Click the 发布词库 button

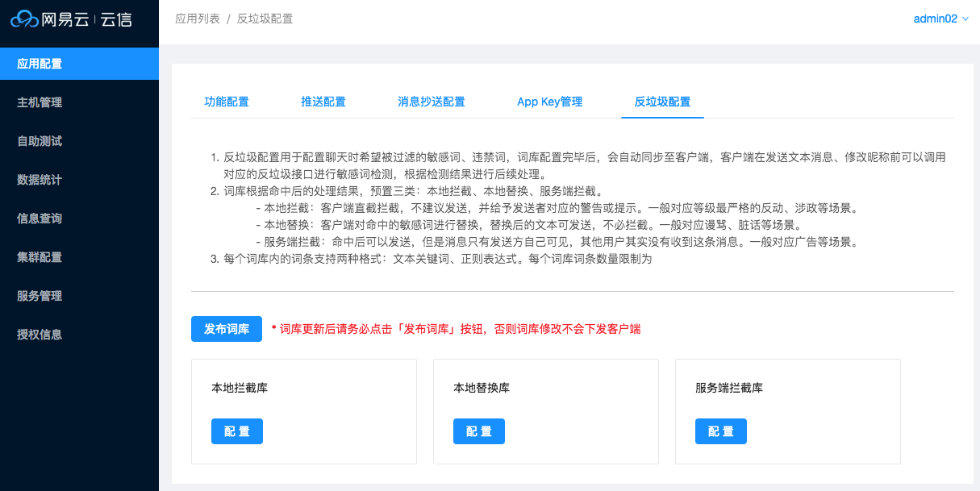(x=227, y=329)
